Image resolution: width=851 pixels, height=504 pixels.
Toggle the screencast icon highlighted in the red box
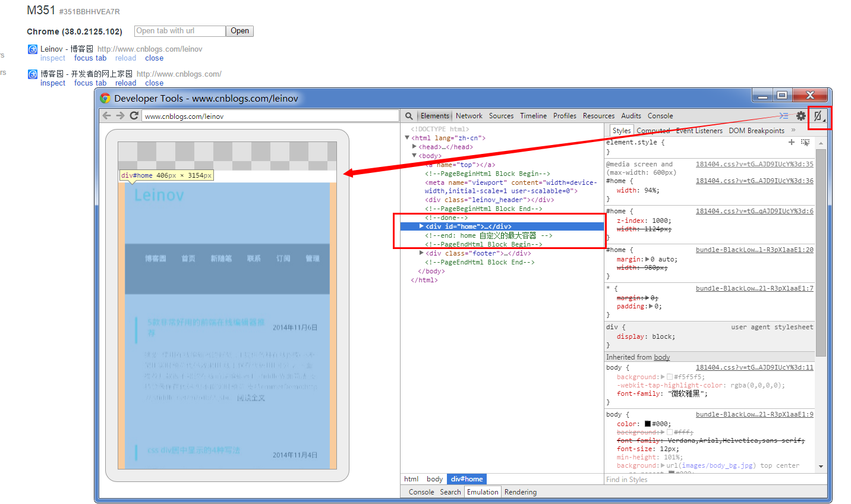(819, 116)
